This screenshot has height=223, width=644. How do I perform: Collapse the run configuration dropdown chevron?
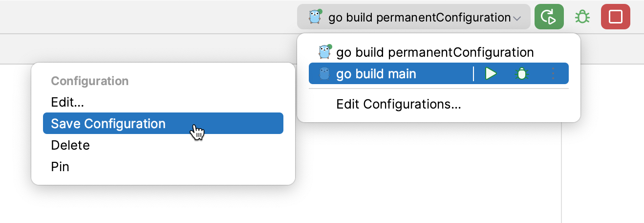517,19
